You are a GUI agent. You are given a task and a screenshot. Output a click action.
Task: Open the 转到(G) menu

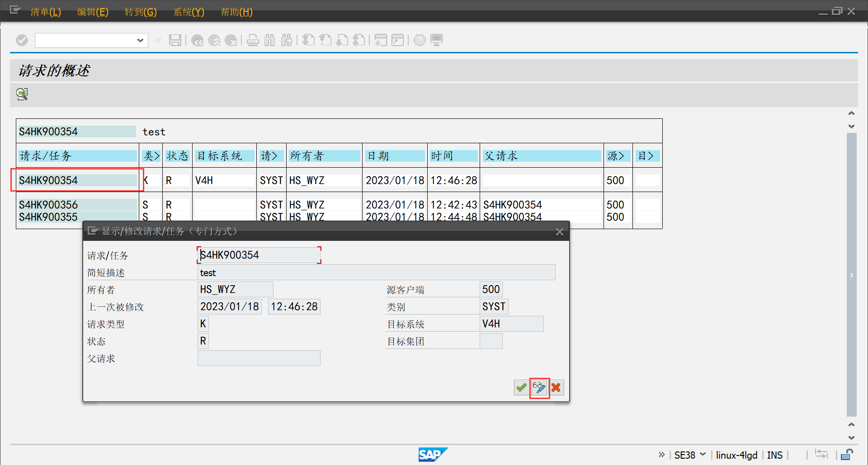(141, 12)
